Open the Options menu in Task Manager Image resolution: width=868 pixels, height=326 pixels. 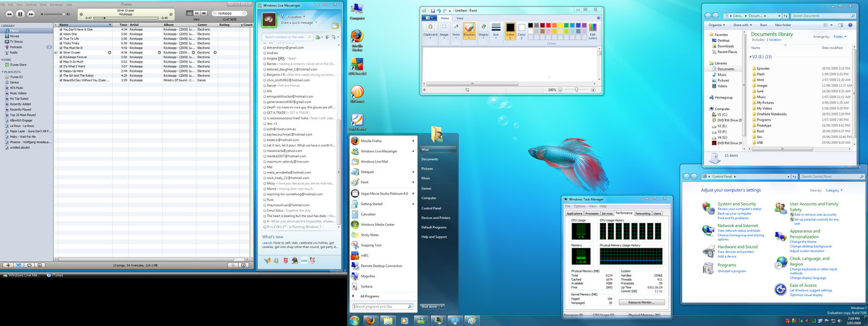click(579, 206)
